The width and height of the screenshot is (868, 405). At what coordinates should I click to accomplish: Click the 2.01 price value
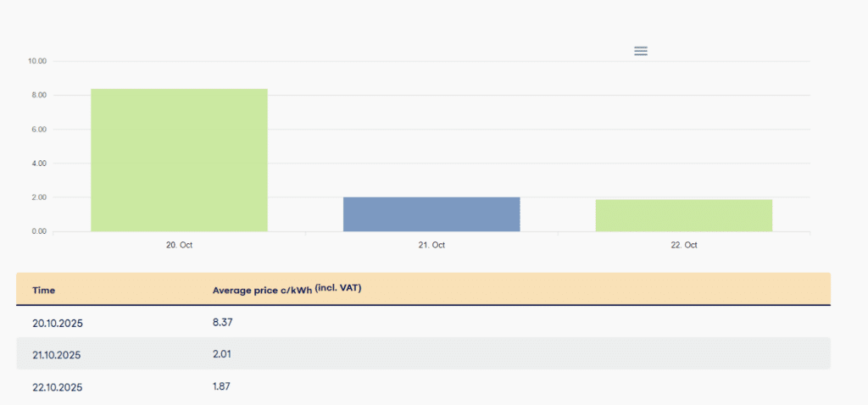point(221,353)
